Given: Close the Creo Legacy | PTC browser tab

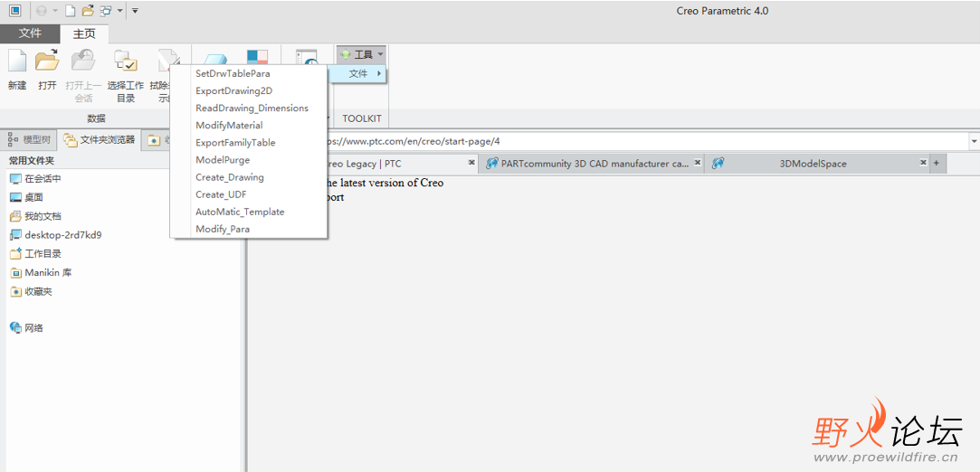Looking at the screenshot, I should click(x=471, y=163).
